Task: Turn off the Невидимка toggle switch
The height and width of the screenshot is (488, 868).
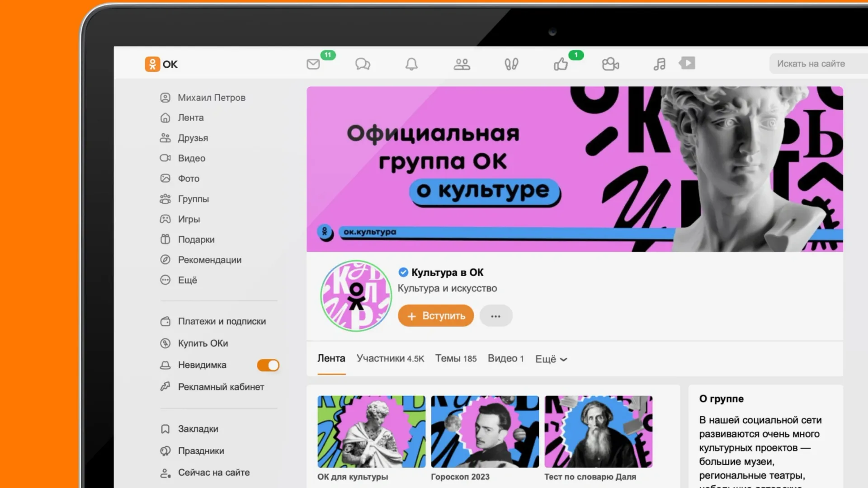Action: 268,365
